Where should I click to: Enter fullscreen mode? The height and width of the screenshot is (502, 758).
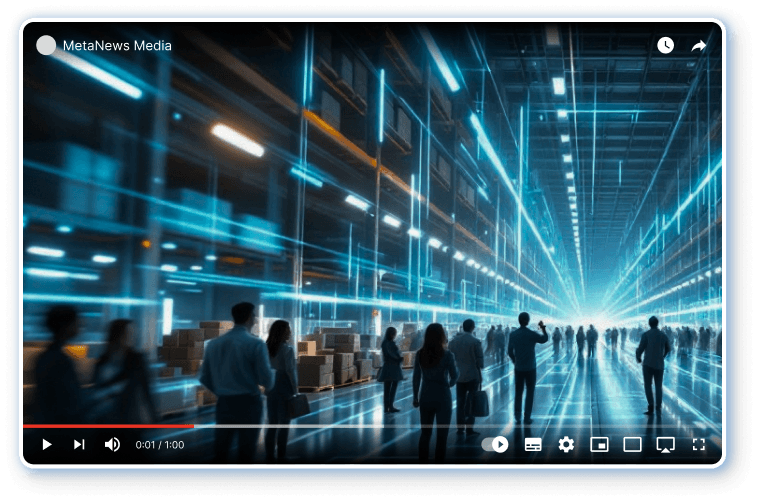(699, 444)
